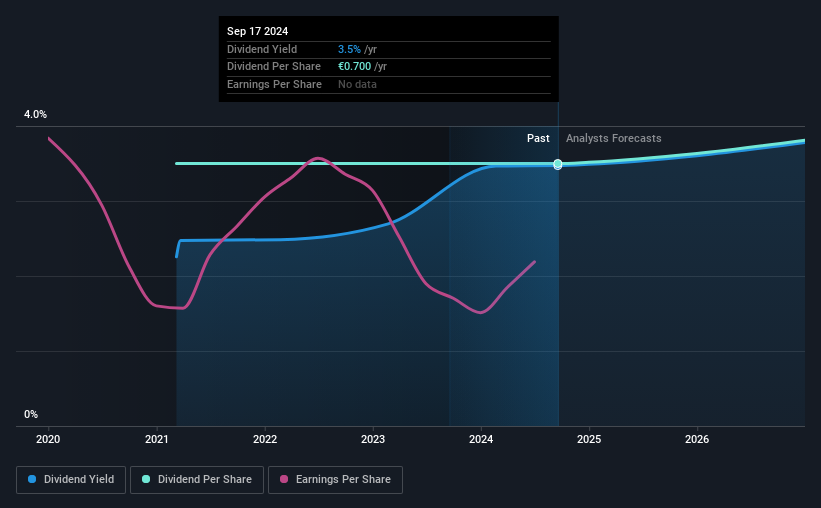Click the highlighted data point marker at Sep 2024
The width and height of the screenshot is (821, 508).
click(x=558, y=164)
